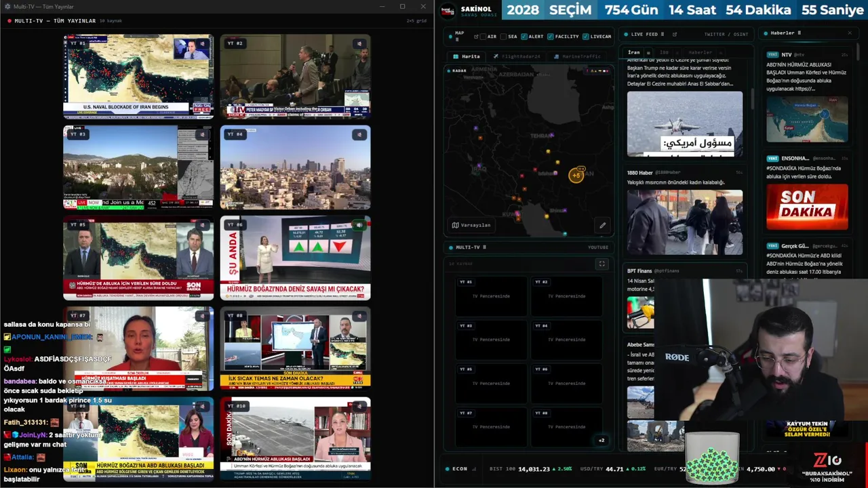Open the Varsayılan map style selector

tap(471, 225)
